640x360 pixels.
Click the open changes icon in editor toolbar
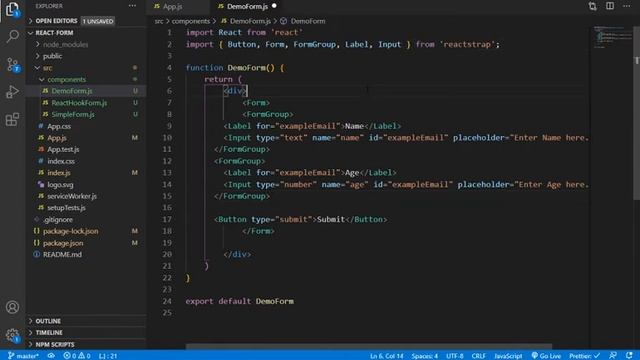(x=592, y=6)
